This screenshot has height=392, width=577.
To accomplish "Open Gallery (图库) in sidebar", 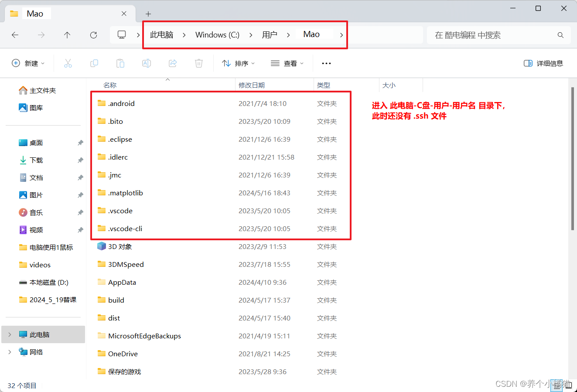I will pyautogui.click(x=31, y=108).
